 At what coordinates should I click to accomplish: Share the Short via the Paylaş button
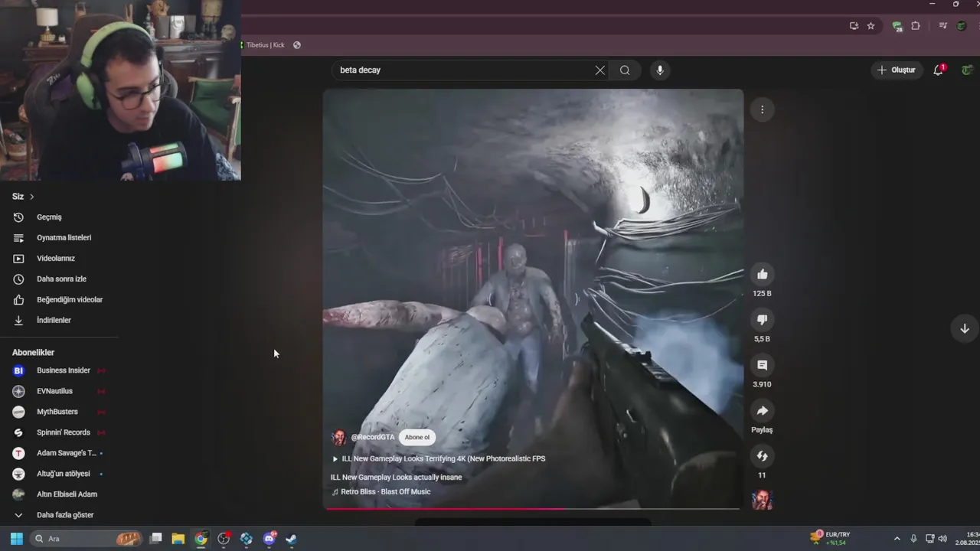[x=762, y=410]
